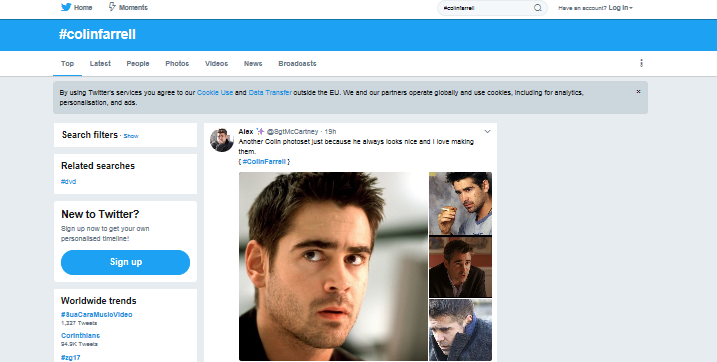Click '1,227 Tweets' count text

coord(79,323)
